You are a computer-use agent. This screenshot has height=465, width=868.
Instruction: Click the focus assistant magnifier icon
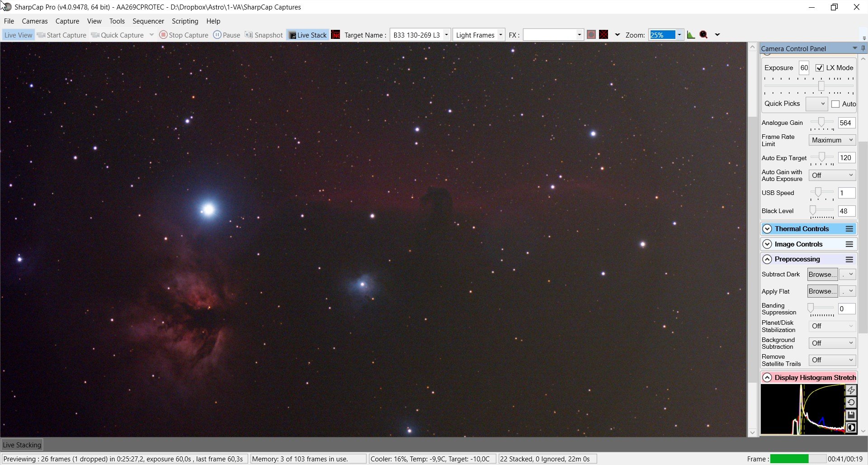pos(703,35)
